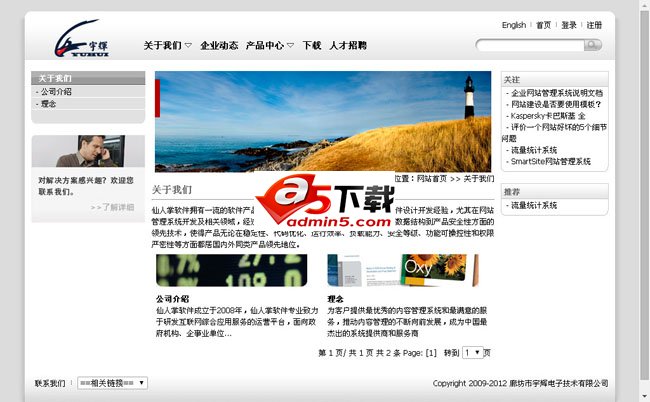The image size is (650, 402).
Task: Click the search magnifier button
Action: coord(593,45)
